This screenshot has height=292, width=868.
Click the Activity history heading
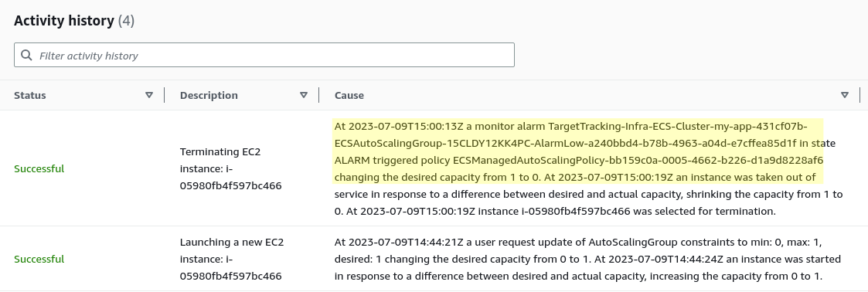pos(63,20)
